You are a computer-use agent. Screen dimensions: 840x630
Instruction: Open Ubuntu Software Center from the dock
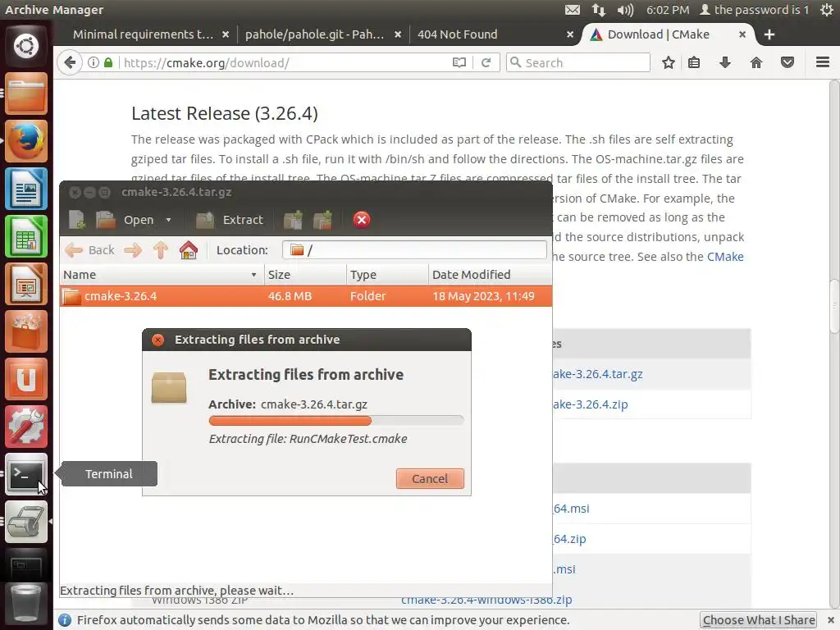25,331
